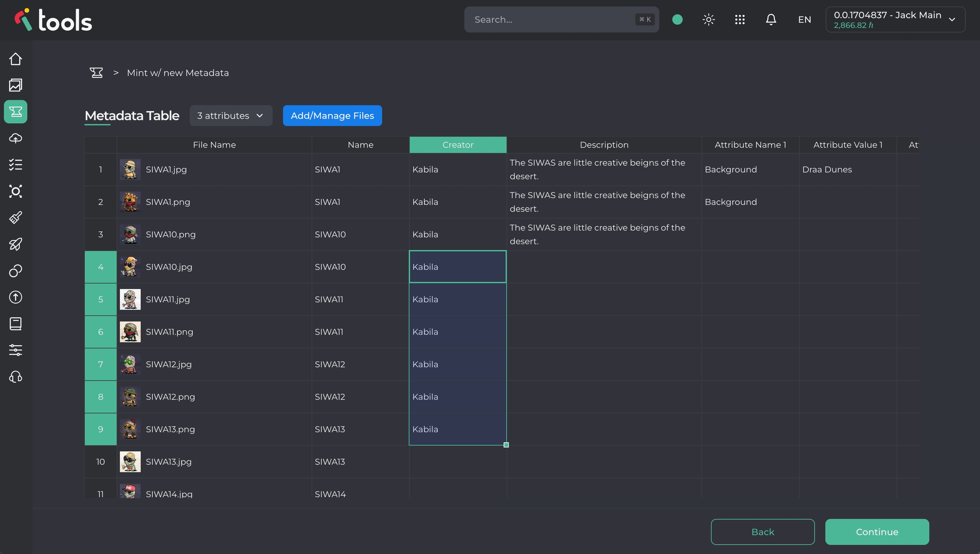Click the home icon in sidebar
This screenshot has width=980, height=554.
click(x=16, y=59)
